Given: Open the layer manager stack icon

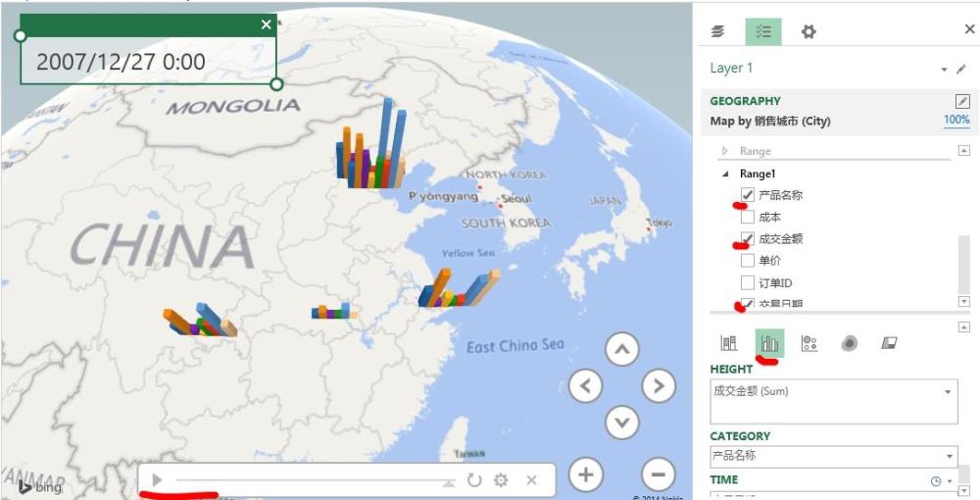Looking at the screenshot, I should coord(718,31).
